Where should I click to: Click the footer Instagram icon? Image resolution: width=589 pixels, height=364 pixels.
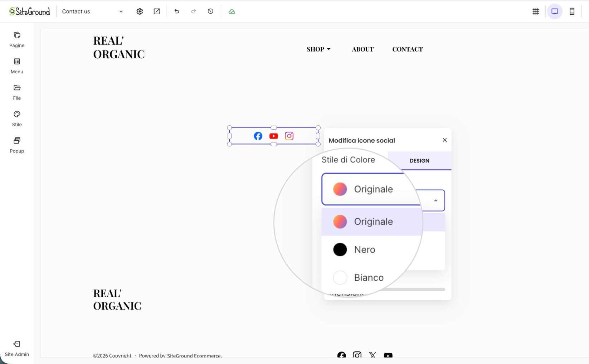point(357,355)
